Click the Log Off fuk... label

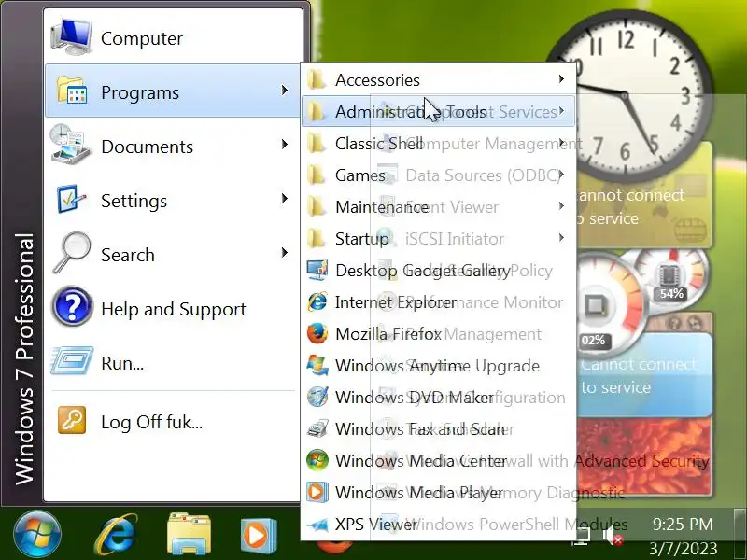coord(151,422)
